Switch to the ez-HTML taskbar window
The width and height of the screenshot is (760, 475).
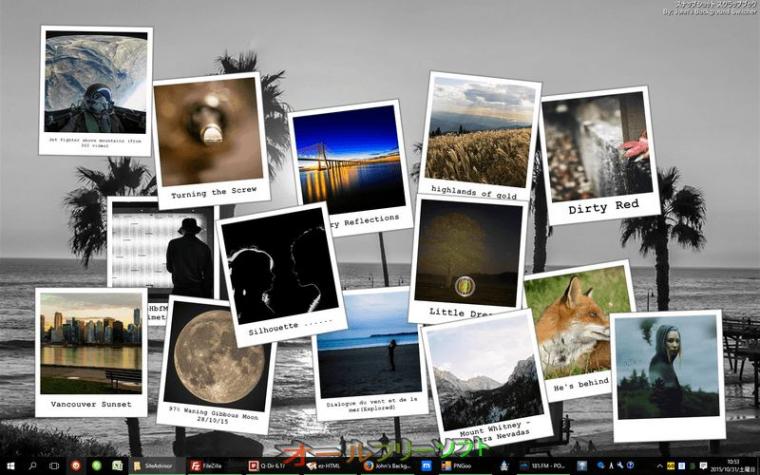pyautogui.click(x=331, y=466)
